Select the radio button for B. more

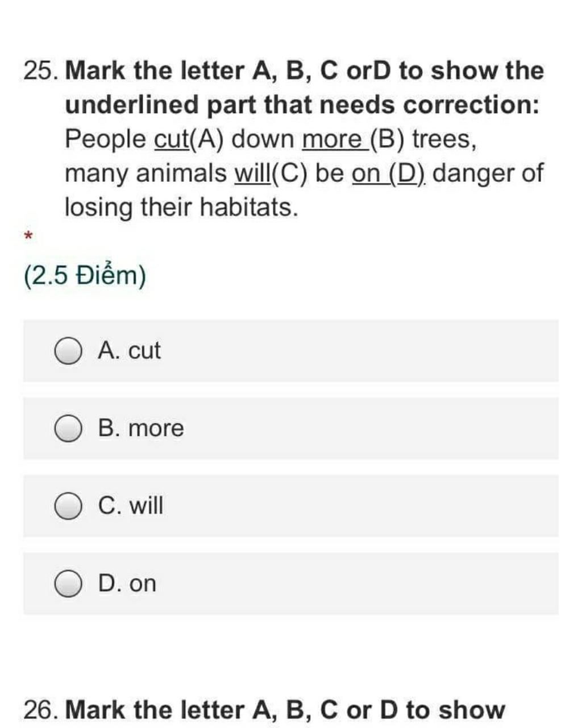tap(68, 429)
